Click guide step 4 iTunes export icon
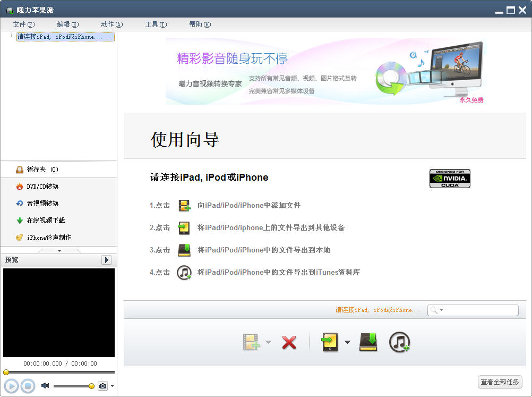 click(x=184, y=272)
